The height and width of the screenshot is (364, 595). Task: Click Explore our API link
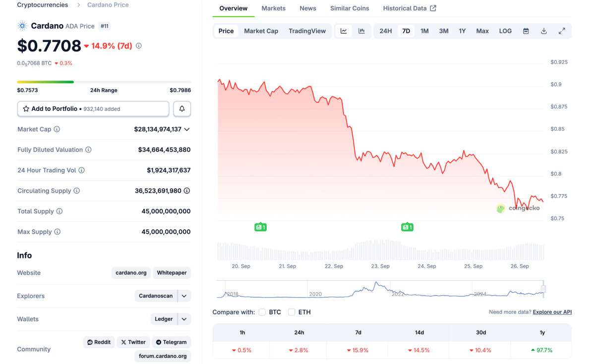[x=552, y=312]
